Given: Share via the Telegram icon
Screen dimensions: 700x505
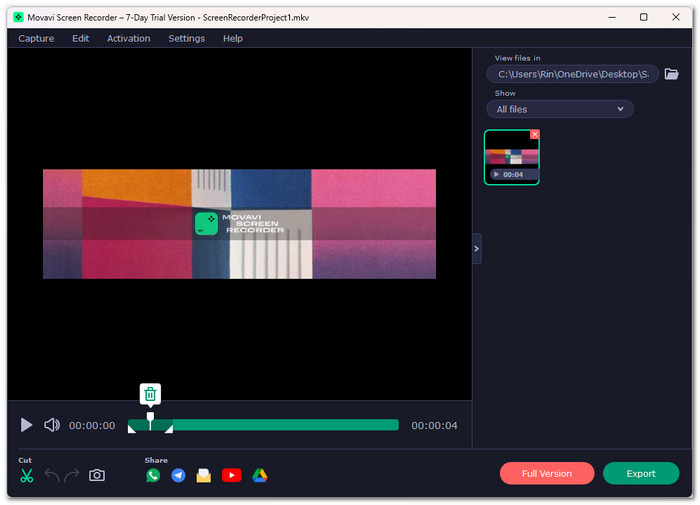Looking at the screenshot, I should pyautogui.click(x=179, y=476).
